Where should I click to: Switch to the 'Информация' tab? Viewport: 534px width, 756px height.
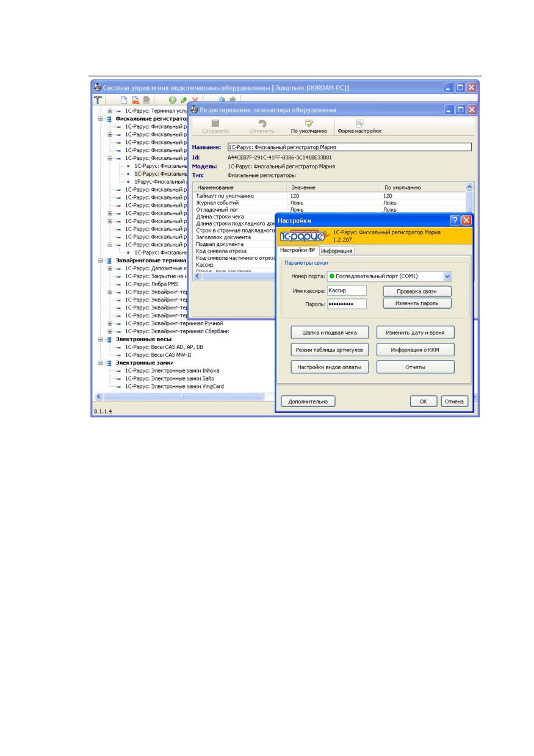click(336, 250)
